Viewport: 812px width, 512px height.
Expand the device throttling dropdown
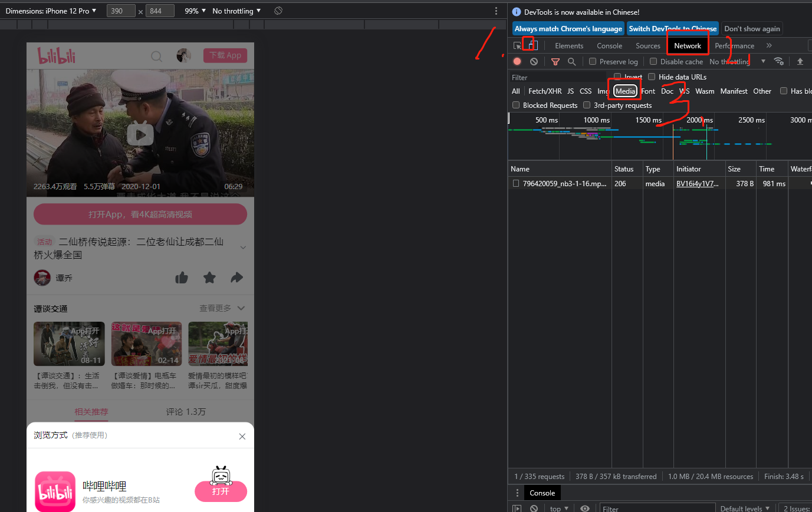236,11
